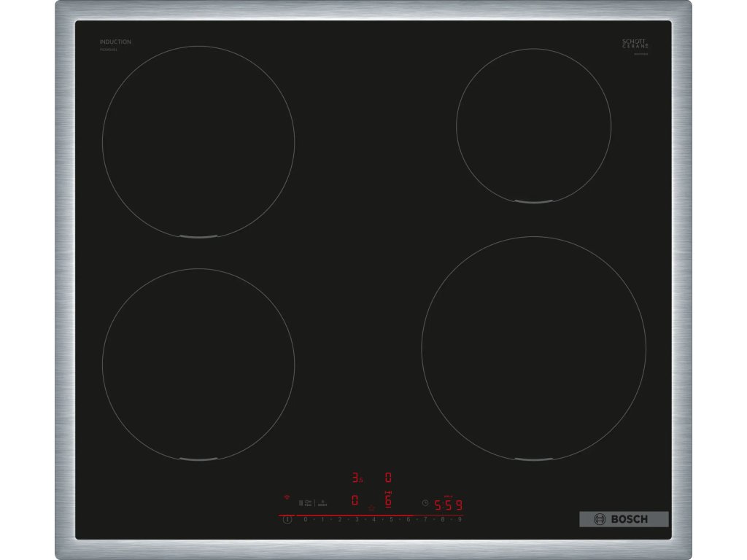Touch the small rear-right cooking zone

(533, 125)
